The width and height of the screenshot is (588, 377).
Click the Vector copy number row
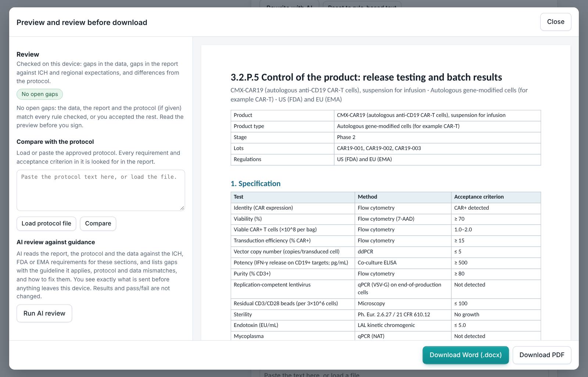(386, 252)
